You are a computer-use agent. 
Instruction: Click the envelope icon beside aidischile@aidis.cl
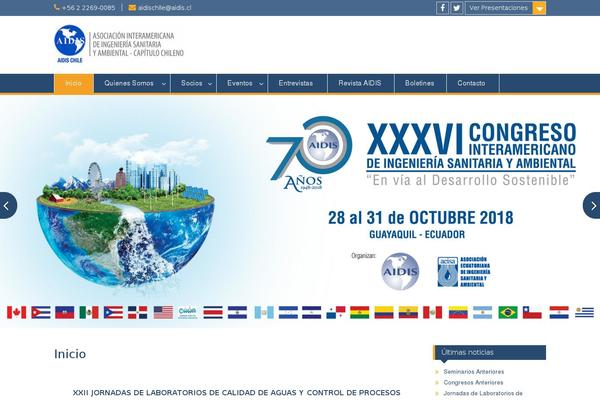(x=132, y=7)
